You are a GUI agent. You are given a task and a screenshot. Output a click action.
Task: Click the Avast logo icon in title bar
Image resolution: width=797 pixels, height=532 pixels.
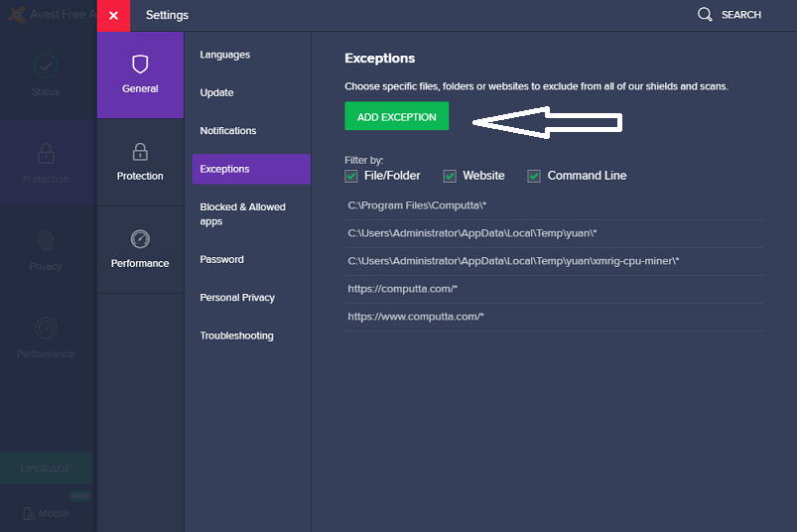click(17, 14)
